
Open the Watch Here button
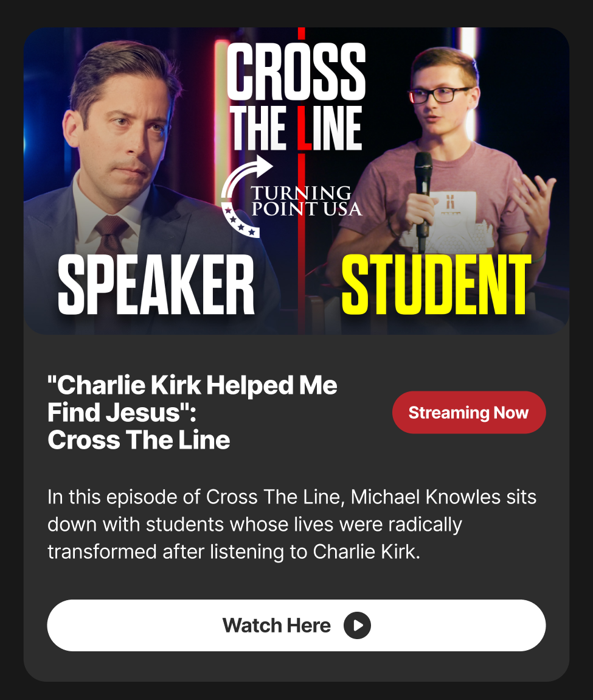(296, 626)
